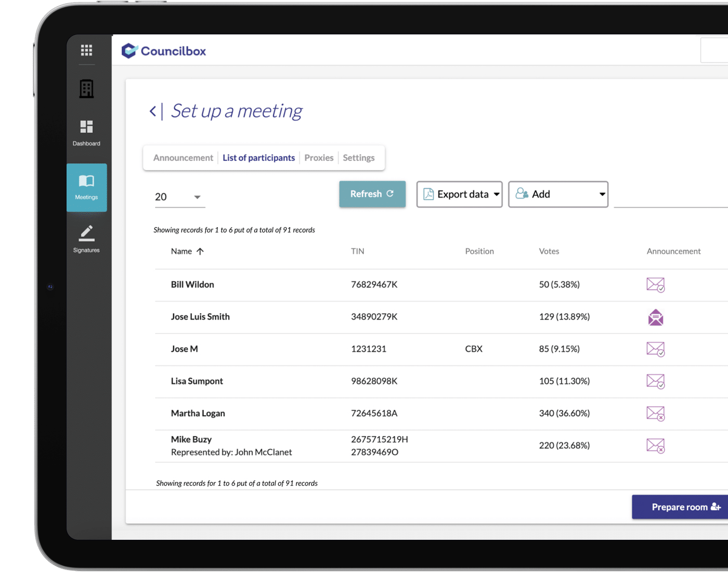Screen dimensions: 728x572
Task: Click Jose Luis Smith's opened envelope icon
Action: click(x=655, y=317)
